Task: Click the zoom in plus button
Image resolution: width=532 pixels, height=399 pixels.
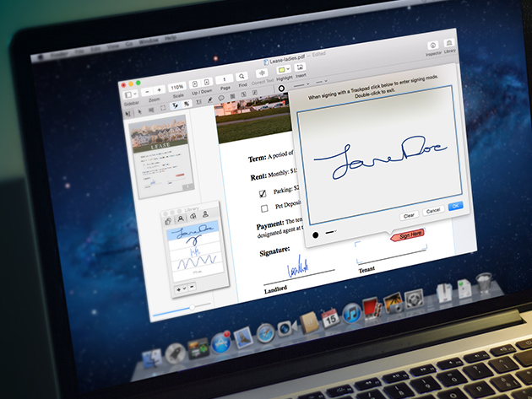Action: (x=159, y=89)
